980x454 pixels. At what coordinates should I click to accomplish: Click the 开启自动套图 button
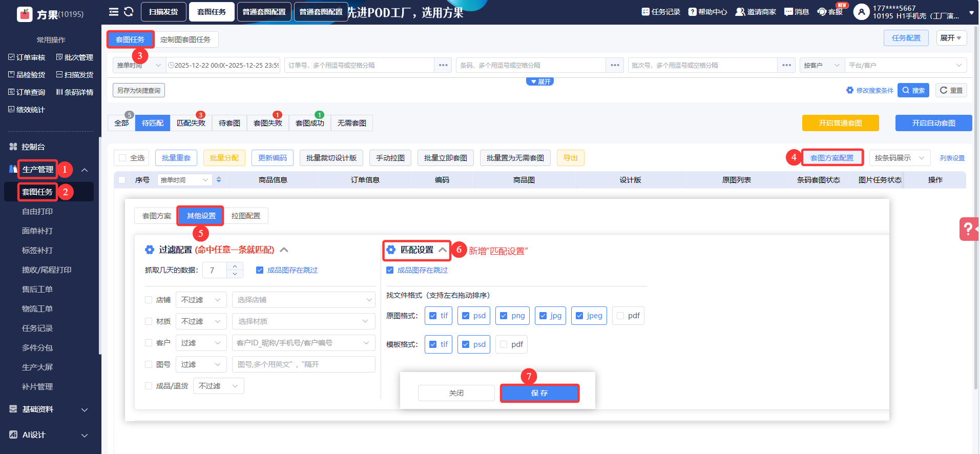tap(933, 123)
